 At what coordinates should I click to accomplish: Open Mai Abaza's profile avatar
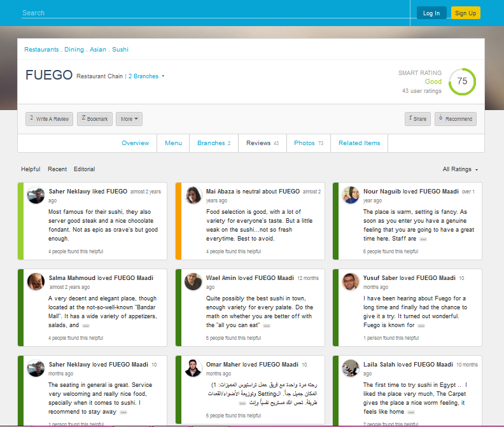tap(193, 195)
